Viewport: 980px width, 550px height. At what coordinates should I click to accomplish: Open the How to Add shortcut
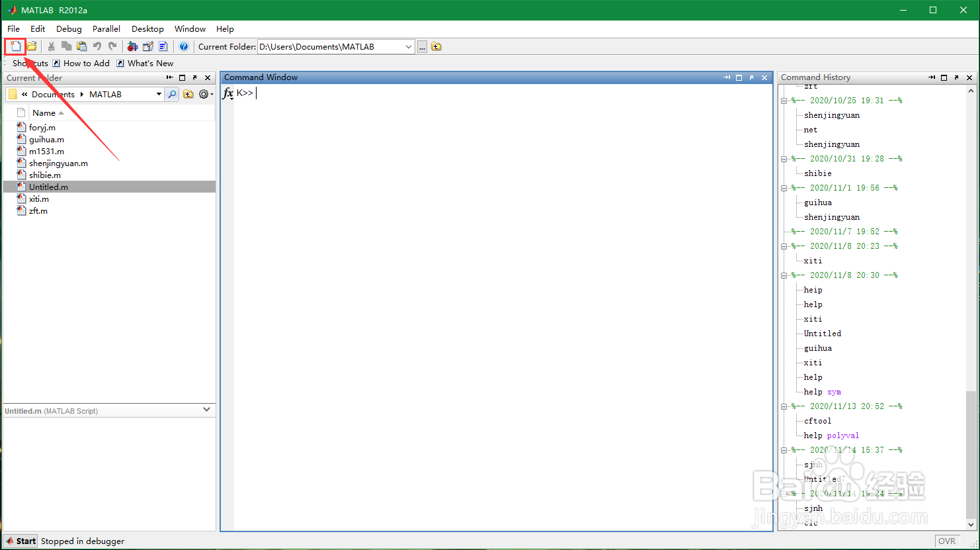click(81, 63)
